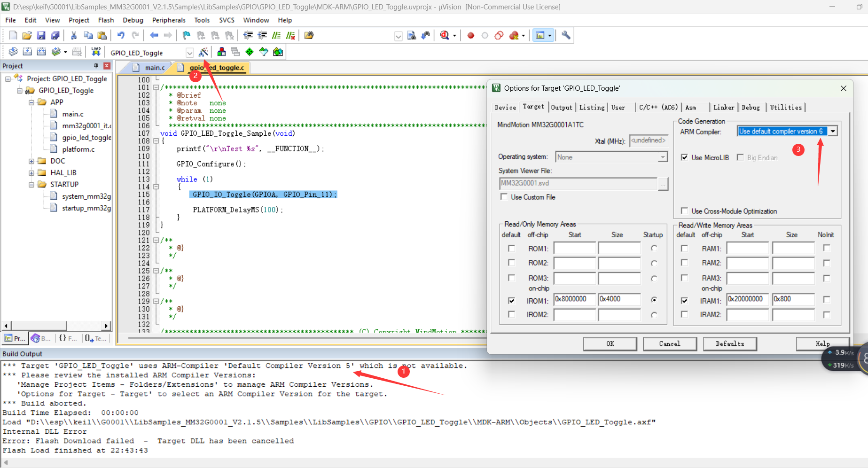Enable Use Cross-Module Optimization
The image size is (868, 468).
tap(684, 211)
